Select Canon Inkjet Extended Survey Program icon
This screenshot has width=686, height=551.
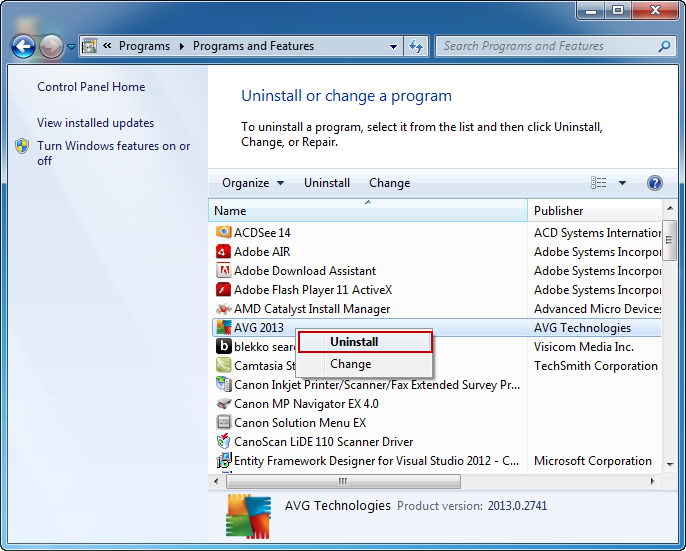click(223, 384)
